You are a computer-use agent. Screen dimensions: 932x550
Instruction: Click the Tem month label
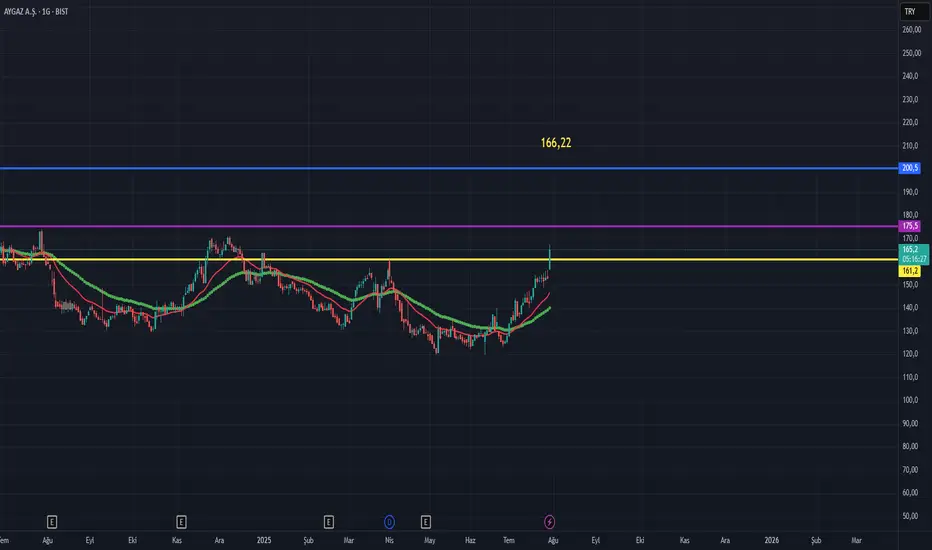509,540
